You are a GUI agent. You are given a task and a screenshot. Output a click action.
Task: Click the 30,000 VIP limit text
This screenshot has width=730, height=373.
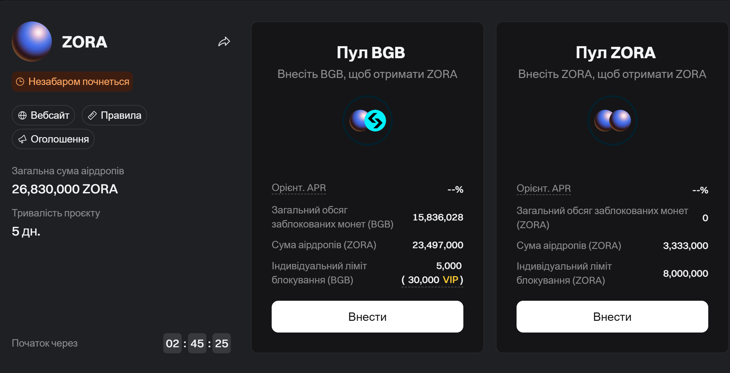click(x=433, y=280)
